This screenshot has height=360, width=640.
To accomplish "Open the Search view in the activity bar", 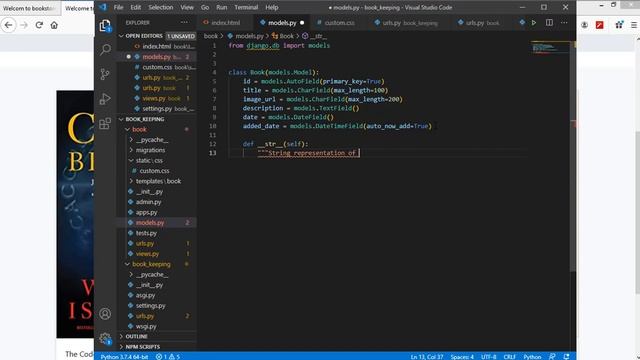I will pos(105,50).
